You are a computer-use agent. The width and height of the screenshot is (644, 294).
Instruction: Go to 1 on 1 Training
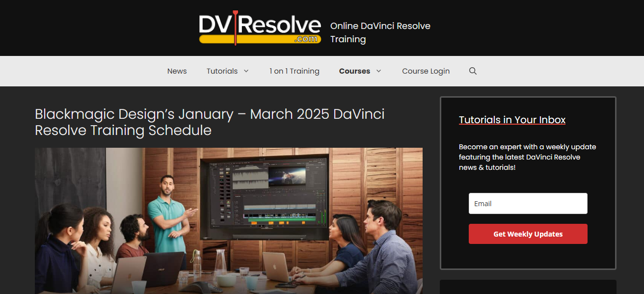(x=294, y=71)
